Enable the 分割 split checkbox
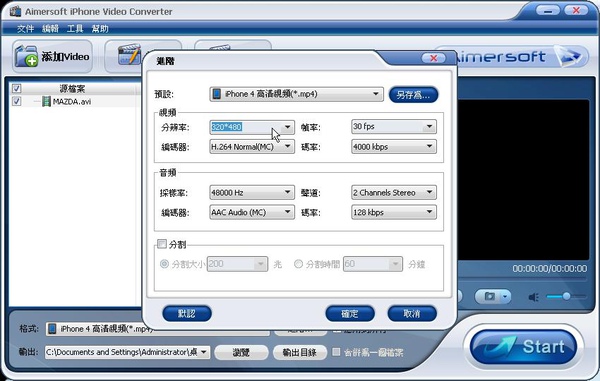The width and height of the screenshot is (600, 381). [x=162, y=244]
